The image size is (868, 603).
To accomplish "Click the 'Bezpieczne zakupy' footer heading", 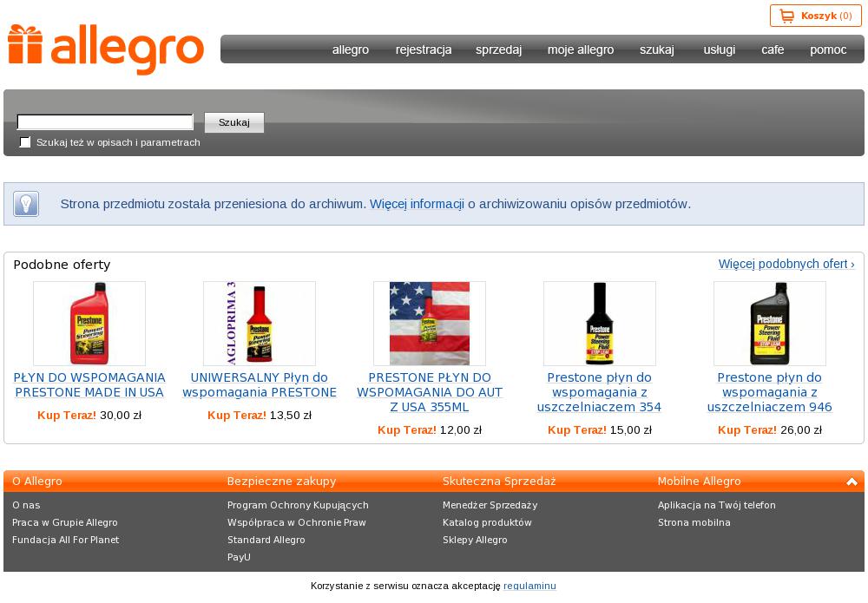I will 282,482.
